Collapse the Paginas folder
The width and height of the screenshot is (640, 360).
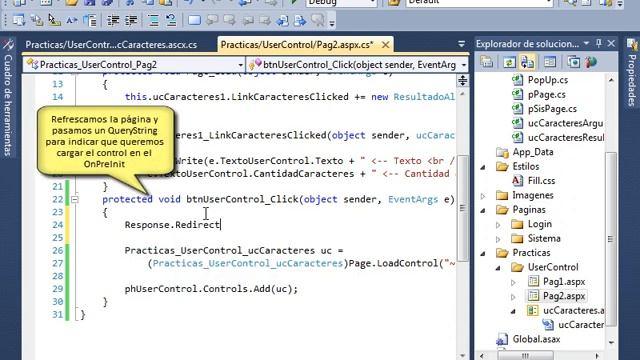coord(483,210)
